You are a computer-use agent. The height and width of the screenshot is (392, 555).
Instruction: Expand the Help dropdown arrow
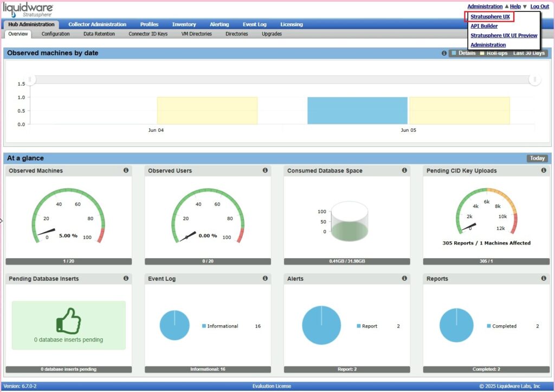[525, 7]
